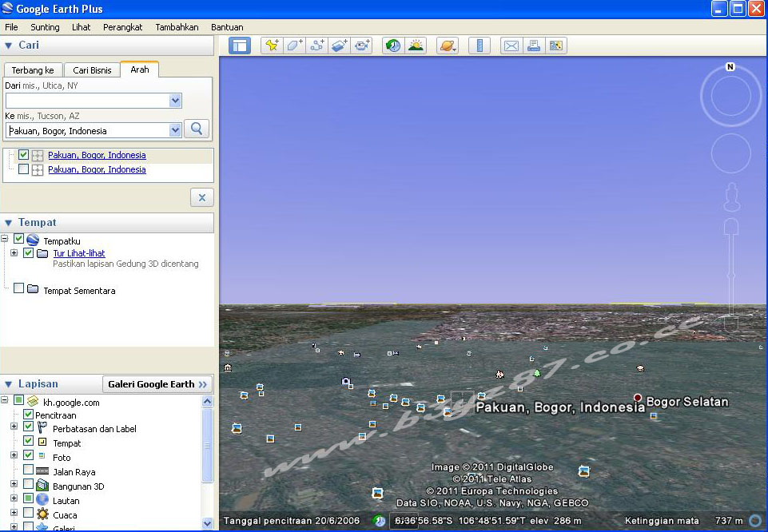This screenshot has height=532, width=768.
Task: Open the Lihat menu
Action: [x=81, y=27]
